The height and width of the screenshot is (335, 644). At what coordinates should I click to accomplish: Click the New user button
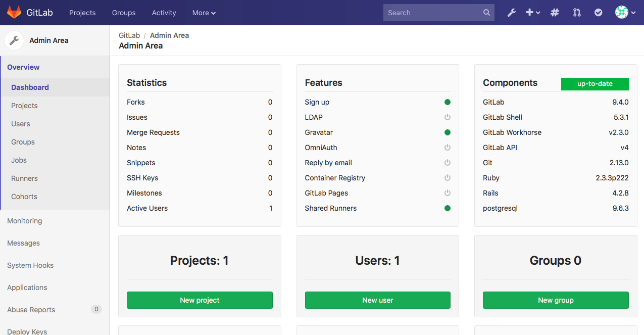pyautogui.click(x=377, y=300)
